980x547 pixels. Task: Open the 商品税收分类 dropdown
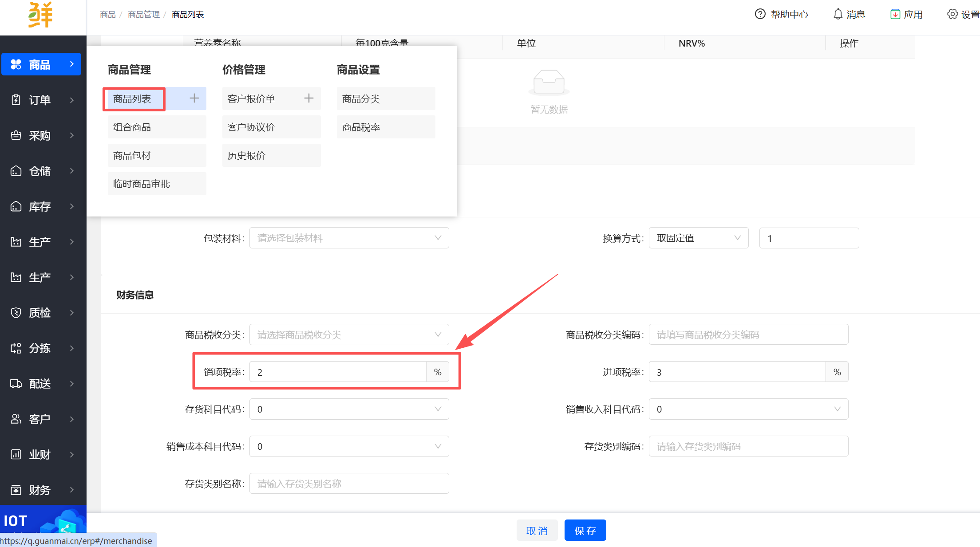349,335
